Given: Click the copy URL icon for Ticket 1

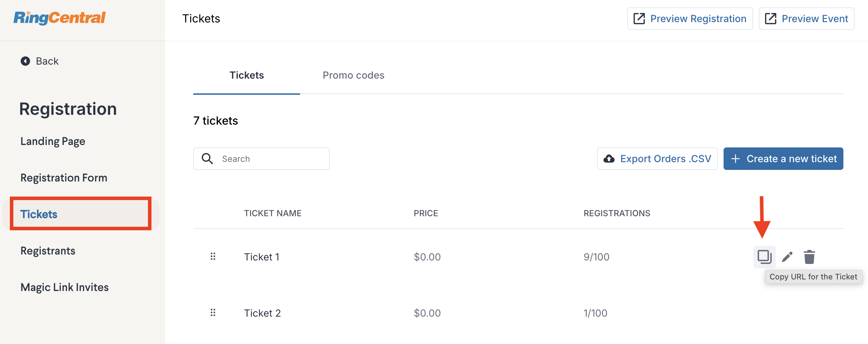Looking at the screenshot, I should coord(764,257).
